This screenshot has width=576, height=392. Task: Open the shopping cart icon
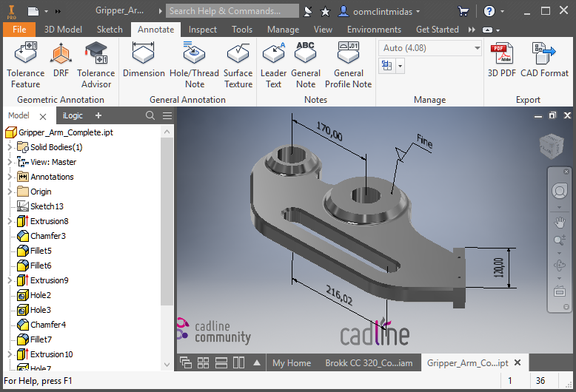(x=463, y=11)
